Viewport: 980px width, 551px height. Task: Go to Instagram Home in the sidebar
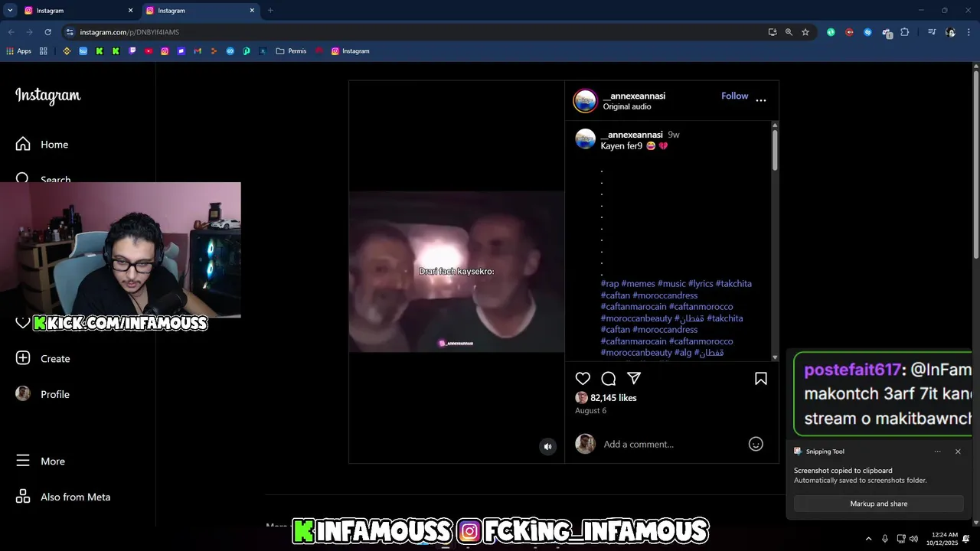click(43, 144)
